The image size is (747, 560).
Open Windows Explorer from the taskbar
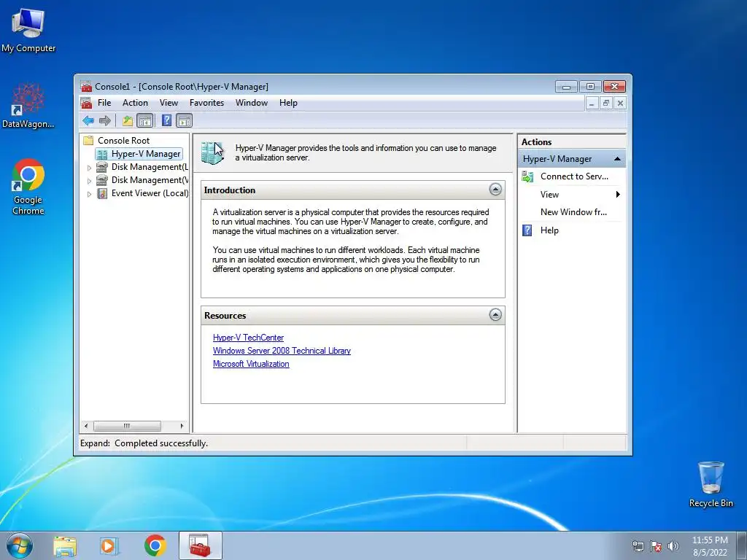click(x=65, y=545)
